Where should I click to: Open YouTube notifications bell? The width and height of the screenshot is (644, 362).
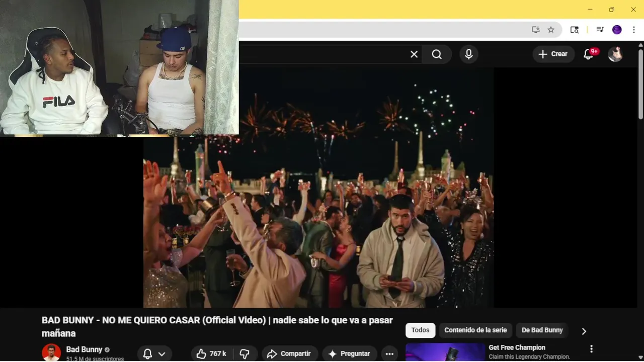[x=588, y=54]
